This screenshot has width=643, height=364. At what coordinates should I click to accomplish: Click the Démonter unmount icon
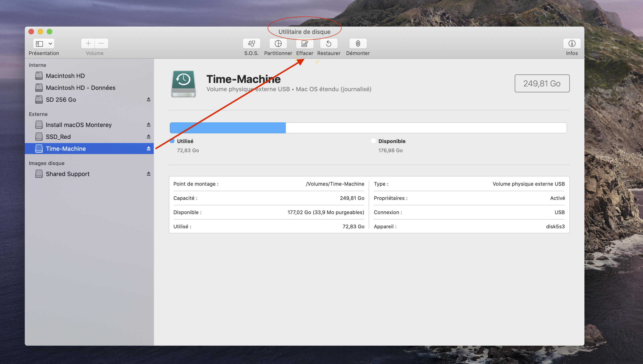pos(358,44)
